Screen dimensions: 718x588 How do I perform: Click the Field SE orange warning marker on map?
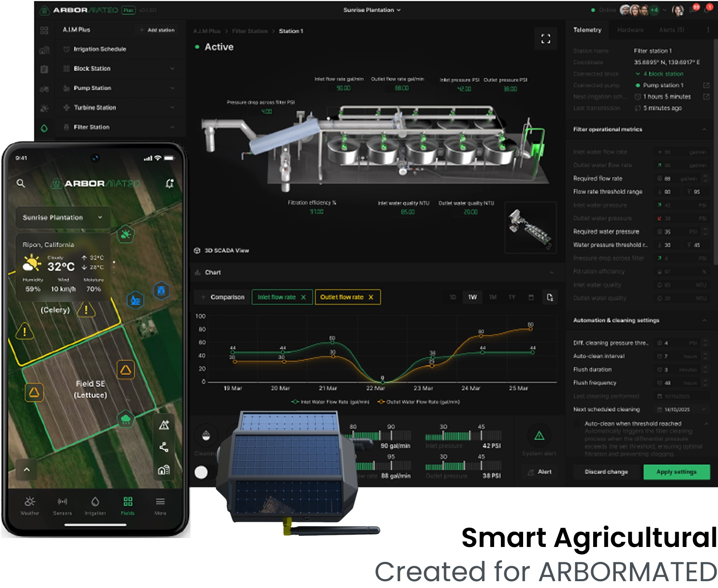pos(126,370)
